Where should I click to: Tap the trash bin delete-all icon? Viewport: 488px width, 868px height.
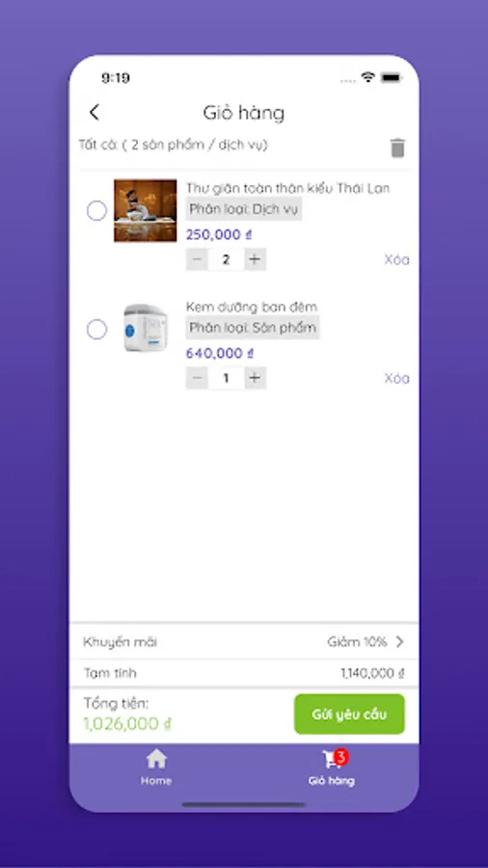[x=397, y=149]
